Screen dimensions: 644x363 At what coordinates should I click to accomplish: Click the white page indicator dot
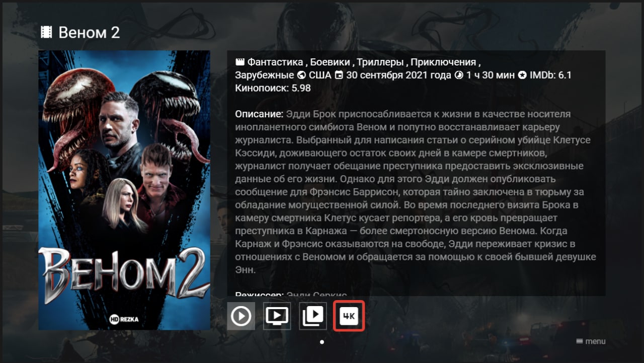(322, 342)
